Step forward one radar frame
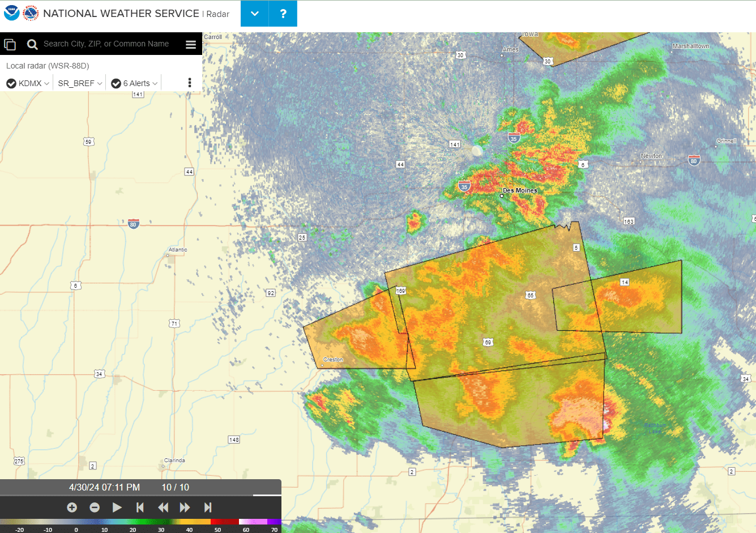This screenshot has height=533, width=756. (185, 508)
